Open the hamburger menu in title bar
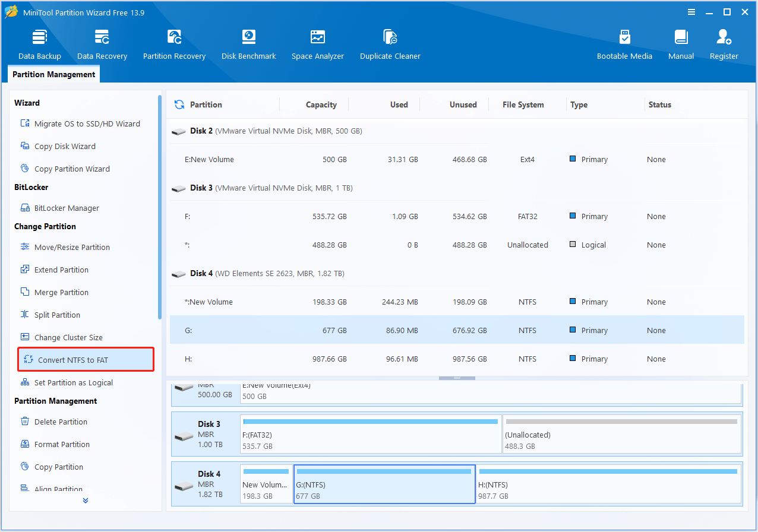Viewport: 758px width, 532px height. coord(691,12)
